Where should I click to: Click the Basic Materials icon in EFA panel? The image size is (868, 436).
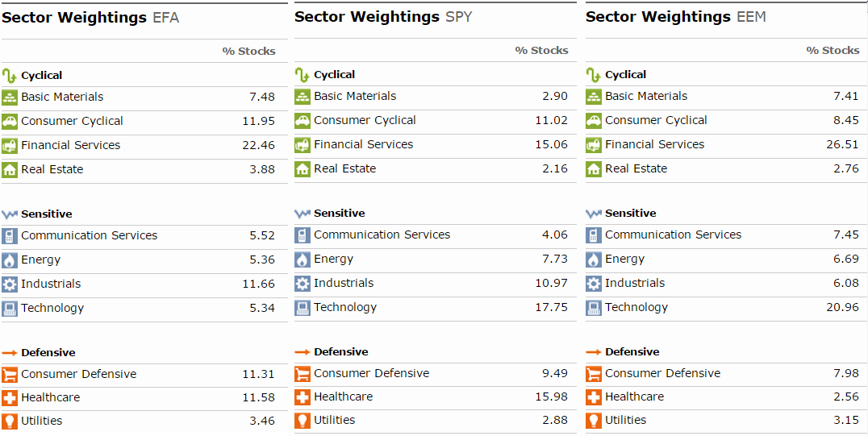[x=10, y=98]
